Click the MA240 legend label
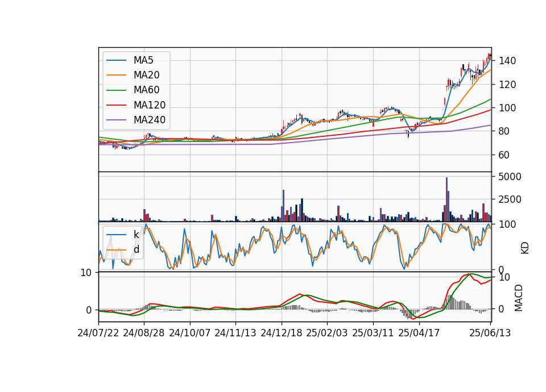The height and width of the screenshot is (392, 546). 150,120
